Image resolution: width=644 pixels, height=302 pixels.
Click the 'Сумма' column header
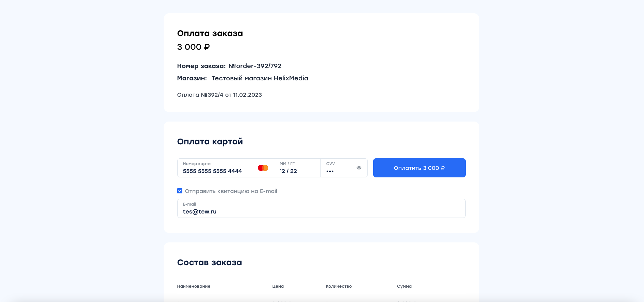(x=404, y=286)
